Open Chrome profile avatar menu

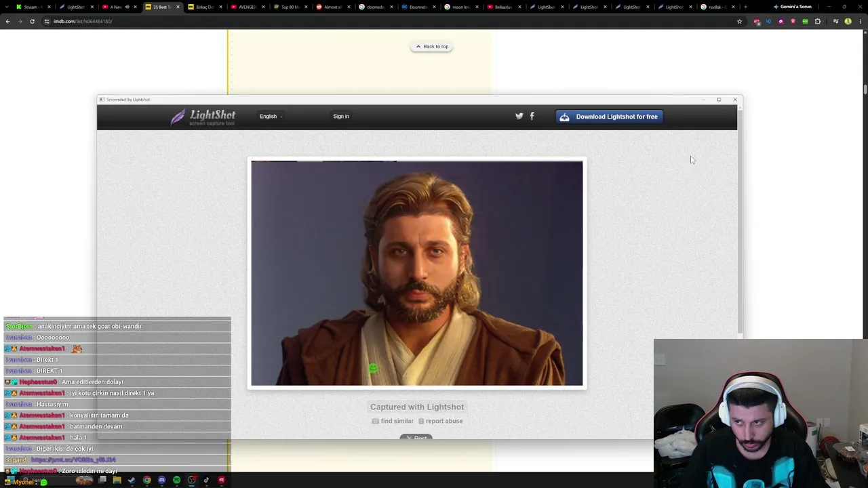point(848,21)
